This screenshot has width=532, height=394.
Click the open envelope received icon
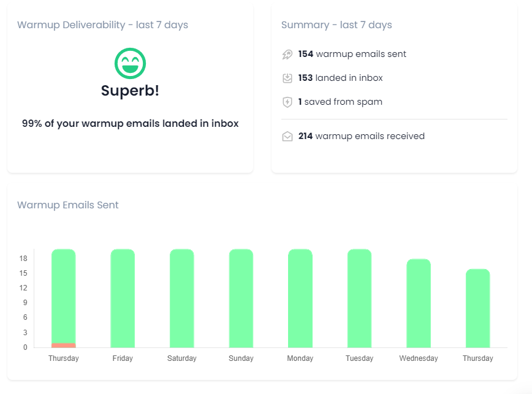point(287,137)
